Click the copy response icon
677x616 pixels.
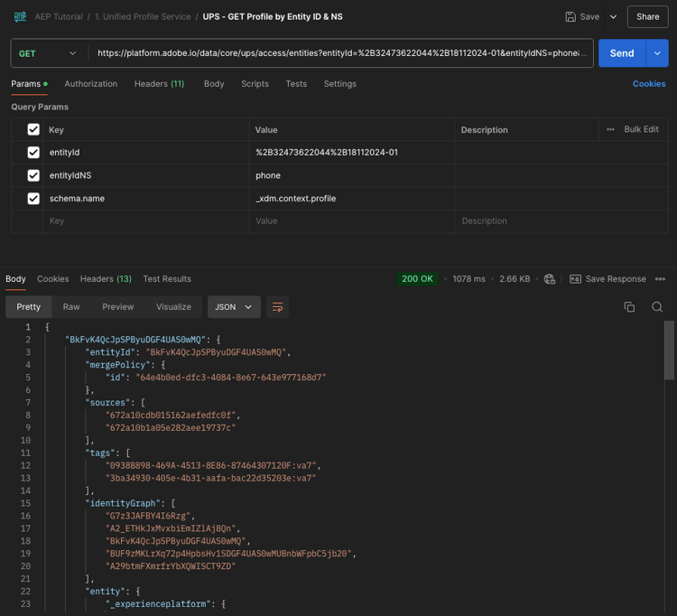click(629, 307)
